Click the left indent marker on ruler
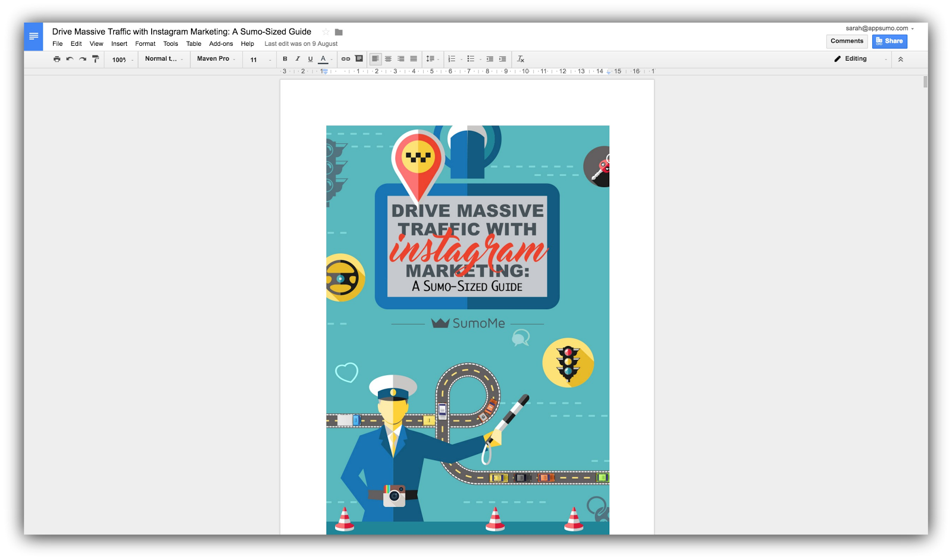Image resolution: width=952 pixels, height=560 pixels. [325, 71]
